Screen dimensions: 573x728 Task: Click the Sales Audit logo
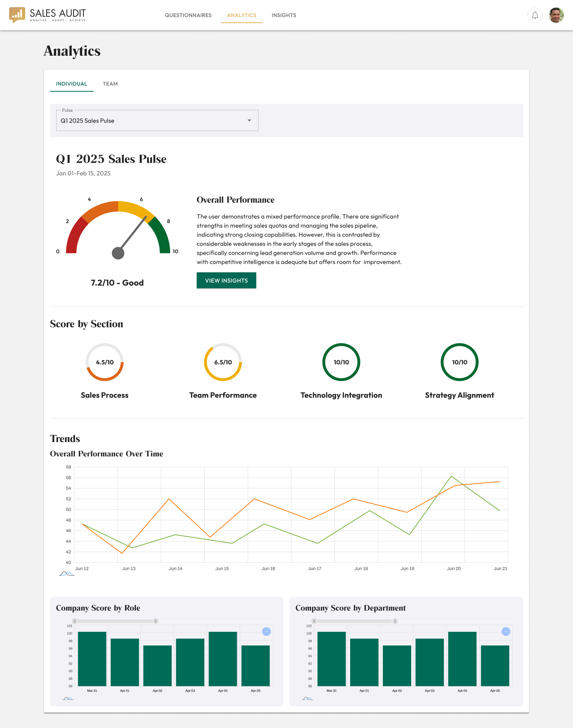pyautogui.click(x=47, y=15)
